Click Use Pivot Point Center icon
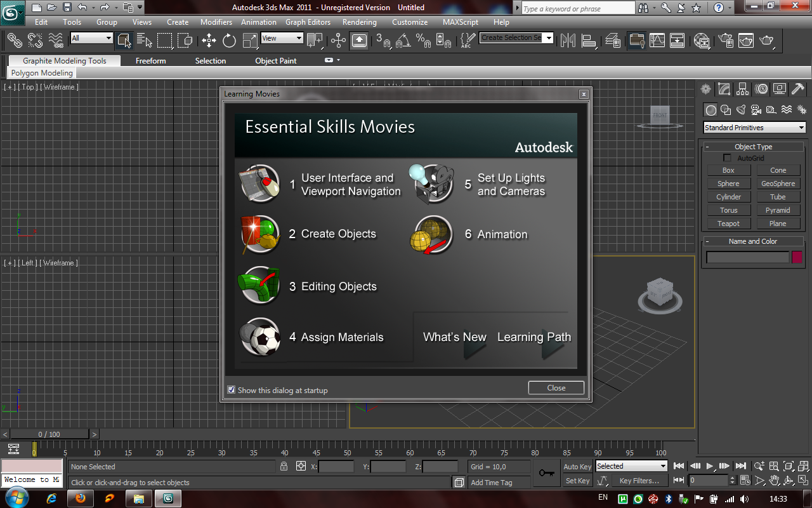812x508 pixels. [x=315, y=40]
